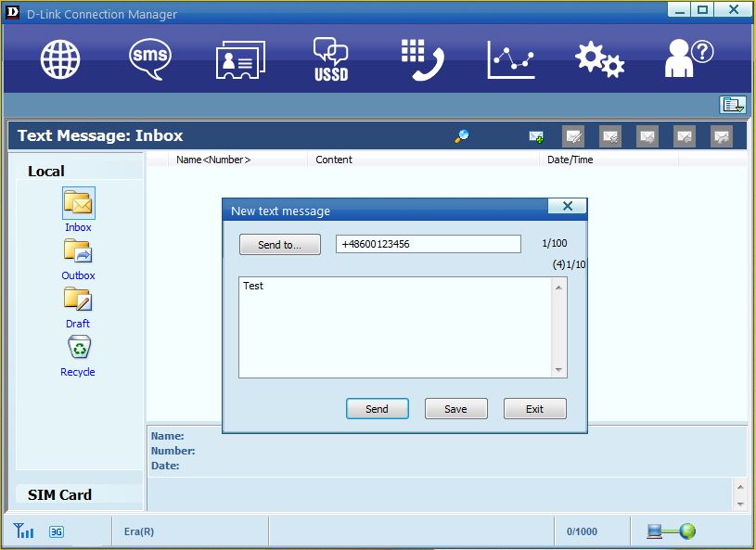Open the SMS section icon

click(x=150, y=58)
